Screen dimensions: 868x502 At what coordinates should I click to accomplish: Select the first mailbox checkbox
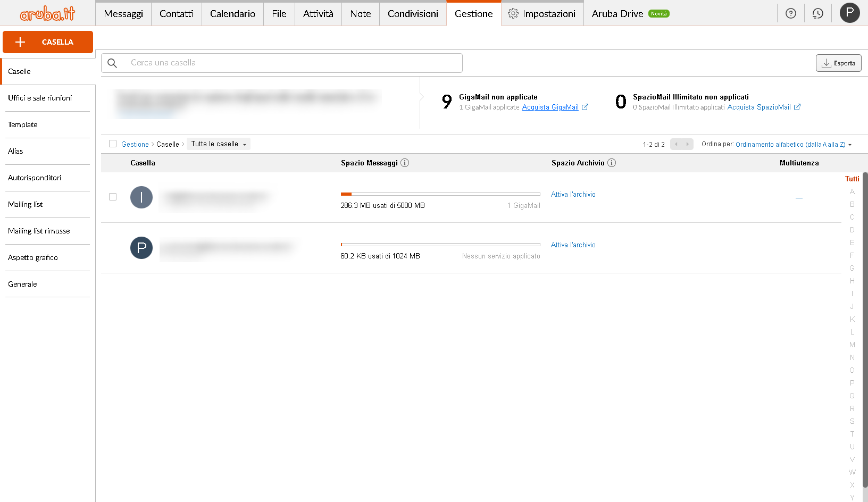113,197
